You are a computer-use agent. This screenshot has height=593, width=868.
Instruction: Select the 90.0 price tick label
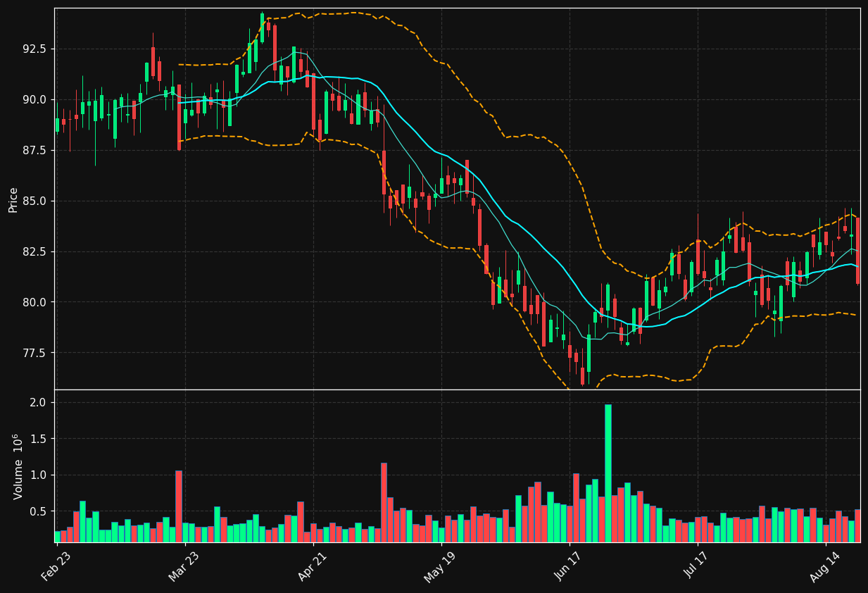pyautogui.click(x=34, y=100)
